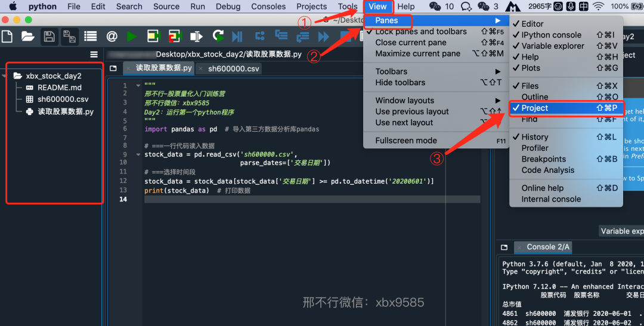Toggle the Variable explorer pane
Screen dimensions: 644x326
pyautogui.click(x=566, y=46)
